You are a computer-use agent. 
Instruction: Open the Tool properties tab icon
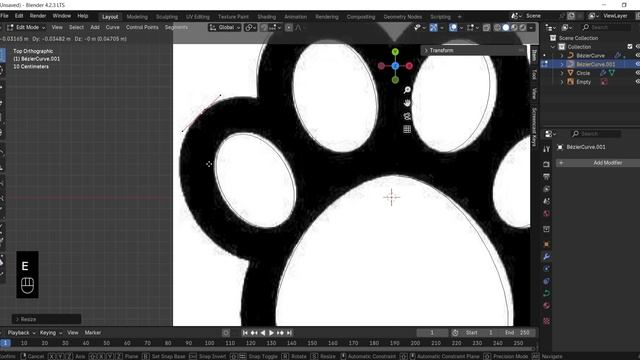pos(547,149)
